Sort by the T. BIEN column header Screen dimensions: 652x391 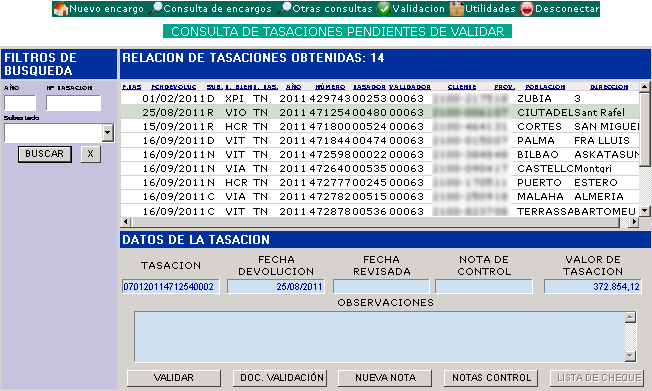coord(239,87)
